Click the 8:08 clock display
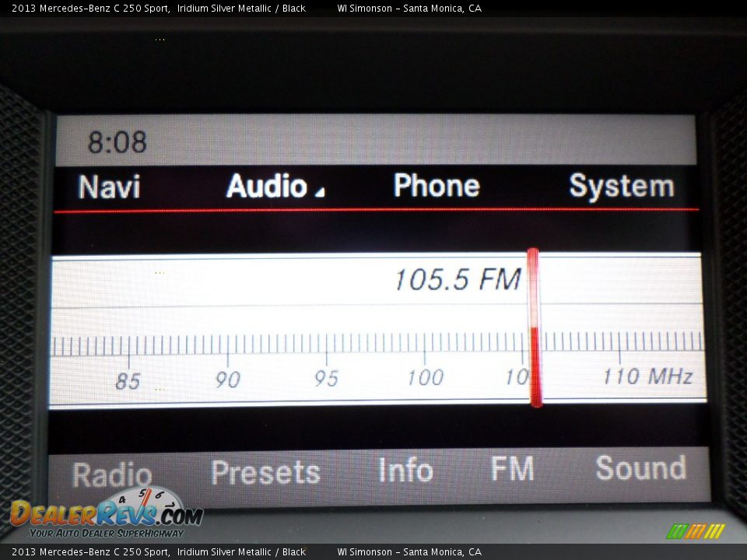 point(117,142)
